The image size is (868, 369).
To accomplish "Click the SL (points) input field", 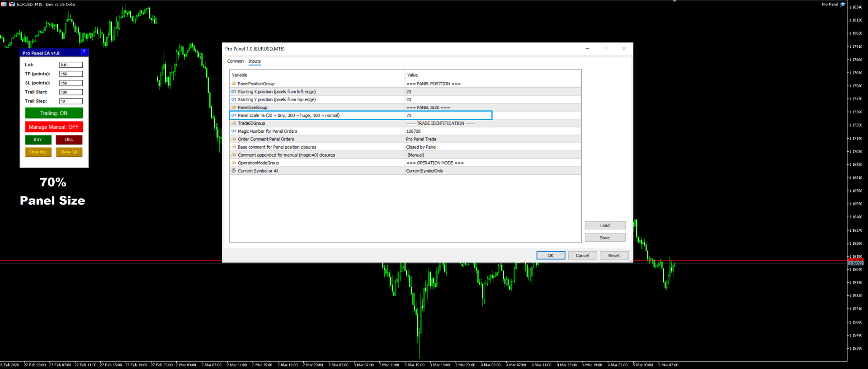I will coord(71,83).
